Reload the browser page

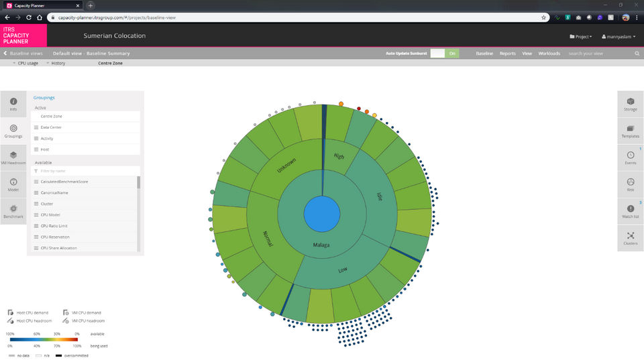pos(29,17)
